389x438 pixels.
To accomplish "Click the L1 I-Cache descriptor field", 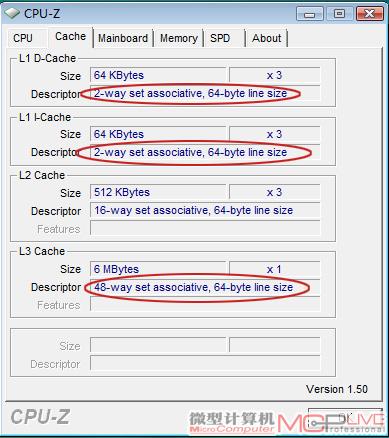I will click(205, 152).
